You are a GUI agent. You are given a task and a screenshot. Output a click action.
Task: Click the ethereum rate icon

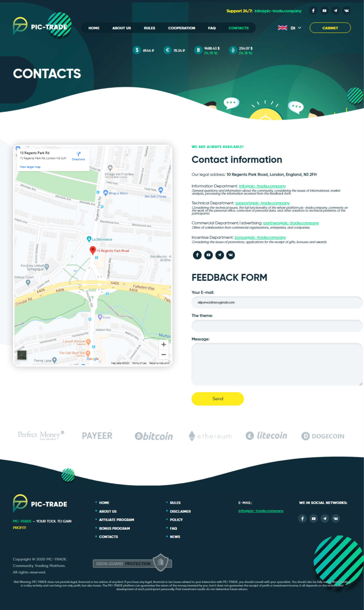(x=233, y=50)
